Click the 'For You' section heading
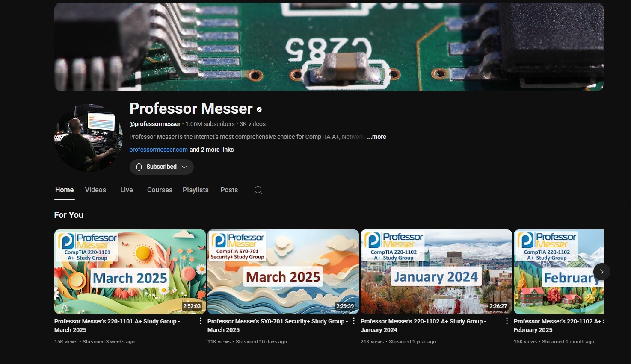Screen dimensions: 631x364 click(69, 215)
